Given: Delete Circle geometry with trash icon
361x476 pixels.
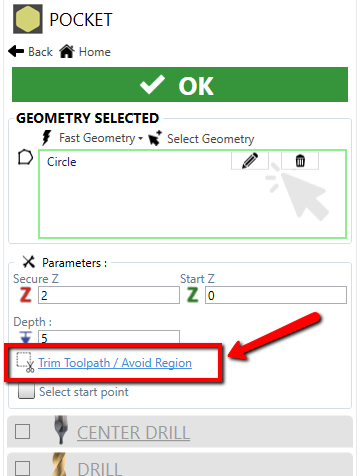Looking at the screenshot, I should click(x=300, y=161).
